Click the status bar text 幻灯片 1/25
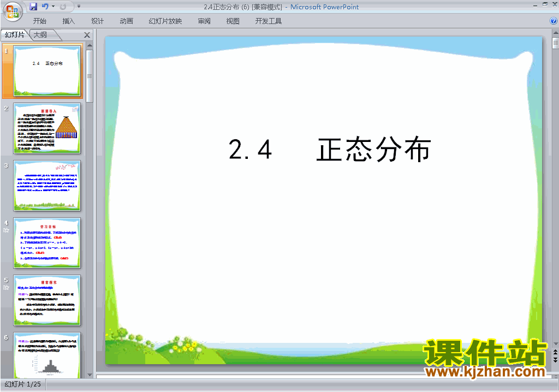This screenshot has height=392, width=559. tap(23, 384)
